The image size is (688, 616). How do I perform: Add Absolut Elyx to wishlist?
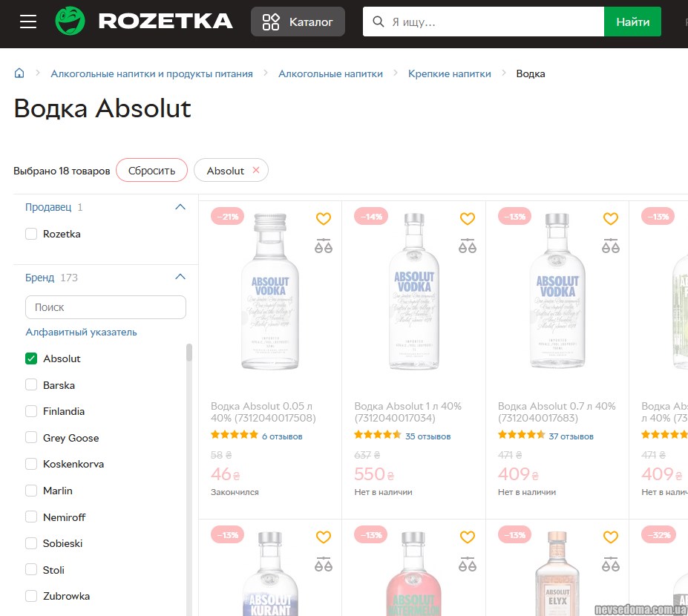pyautogui.click(x=610, y=537)
